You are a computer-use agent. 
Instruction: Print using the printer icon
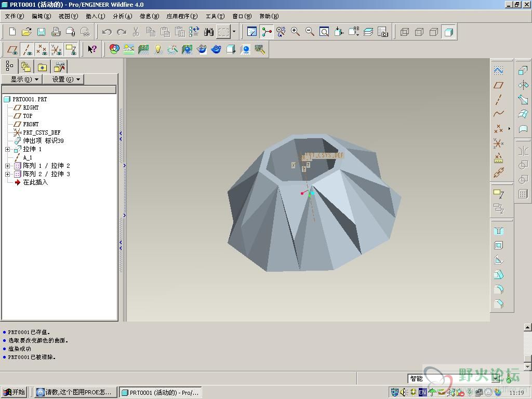coord(56,32)
